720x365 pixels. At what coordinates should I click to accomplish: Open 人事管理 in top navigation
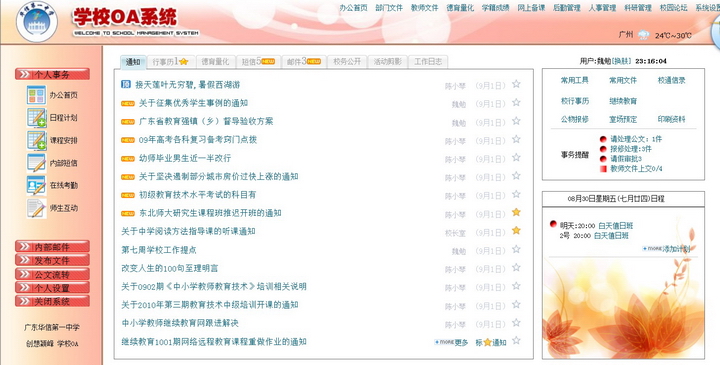pos(602,8)
